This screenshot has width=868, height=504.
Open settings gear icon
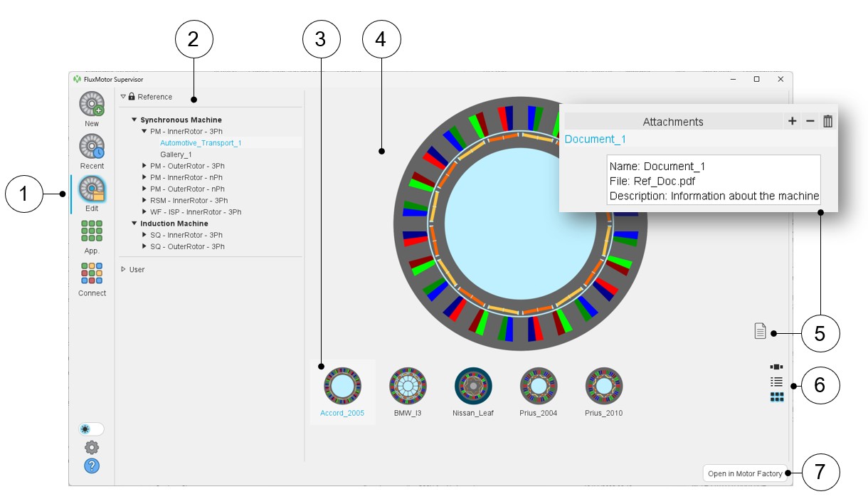(x=92, y=448)
